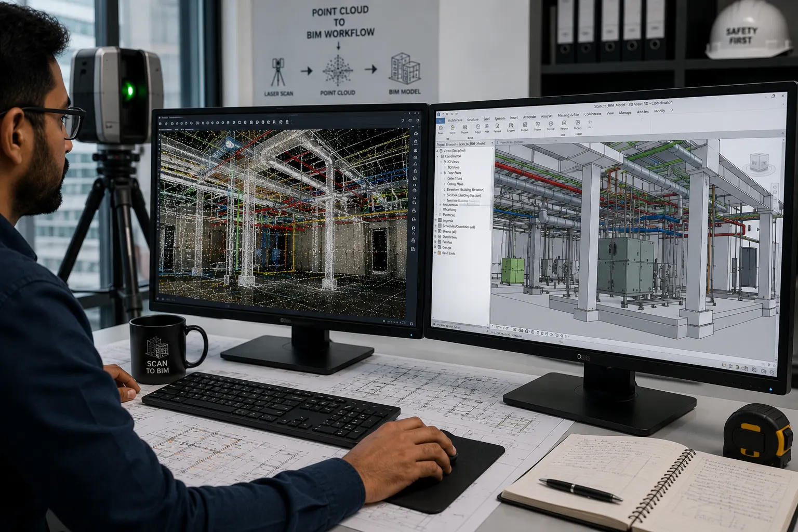Image resolution: width=798 pixels, height=532 pixels.
Task: Switch to the View ribbon tab
Action: [610, 113]
